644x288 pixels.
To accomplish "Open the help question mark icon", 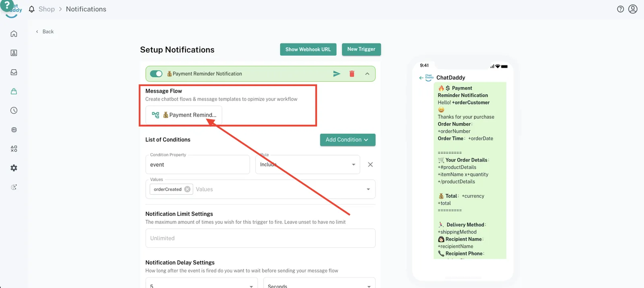I will (x=620, y=9).
